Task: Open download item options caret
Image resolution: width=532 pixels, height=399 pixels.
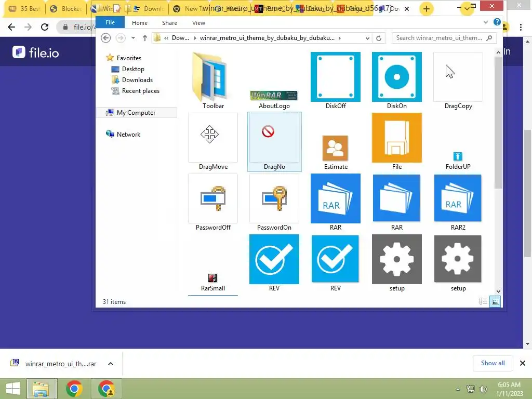Action: (x=111, y=364)
